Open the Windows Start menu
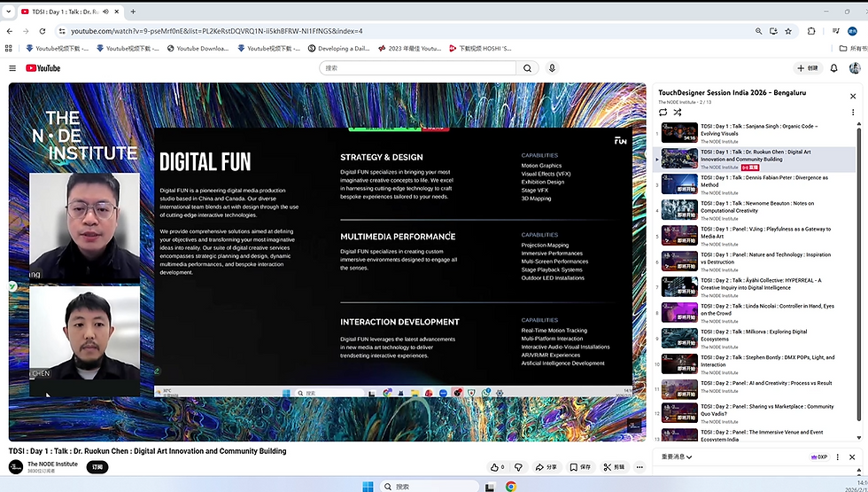The image size is (868, 492). pos(368,487)
